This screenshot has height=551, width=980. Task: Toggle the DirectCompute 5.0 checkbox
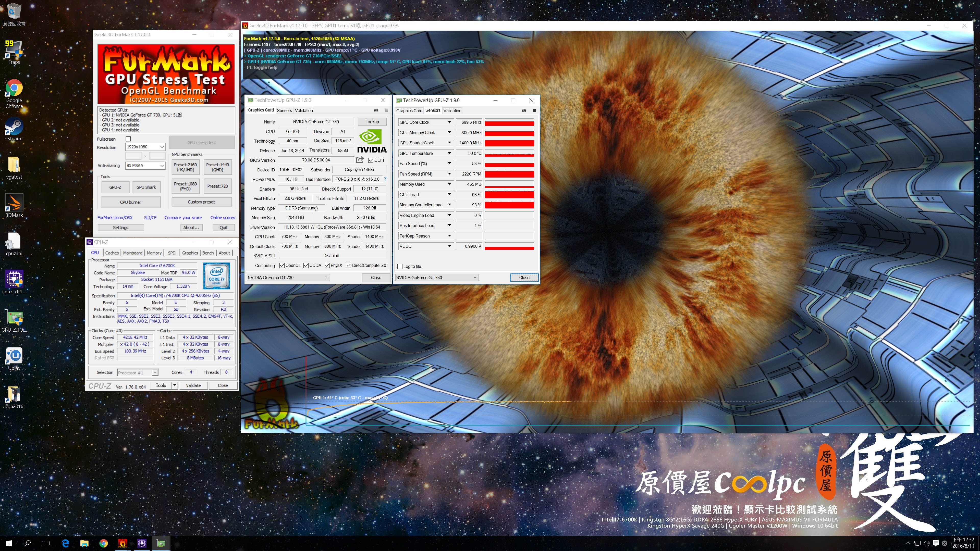tap(348, 265)
